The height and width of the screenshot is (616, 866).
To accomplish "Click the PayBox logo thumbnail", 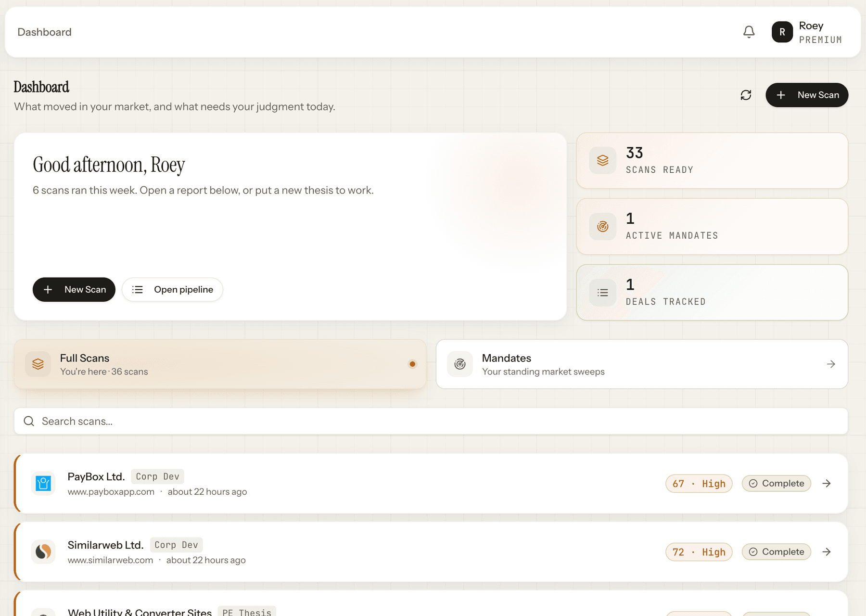I will pos(43,483).
